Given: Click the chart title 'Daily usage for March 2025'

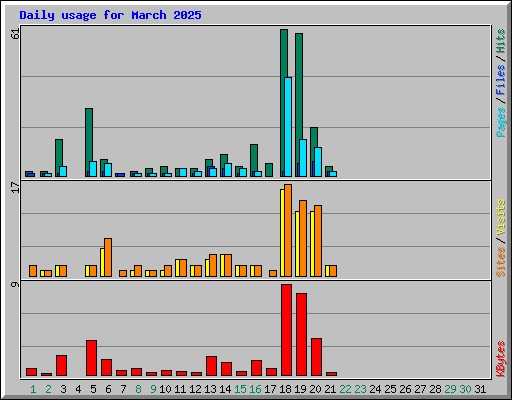Looking at the screenshot, I should tap(110, 15).
